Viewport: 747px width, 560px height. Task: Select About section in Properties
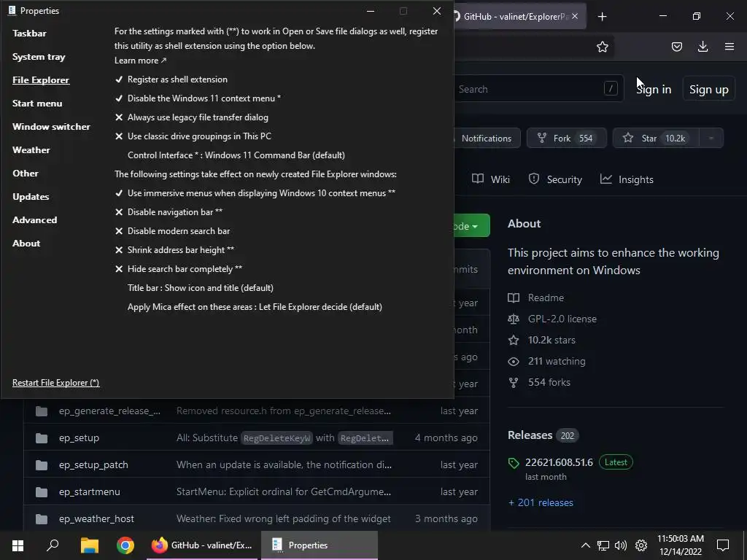(x=26, y=244)
